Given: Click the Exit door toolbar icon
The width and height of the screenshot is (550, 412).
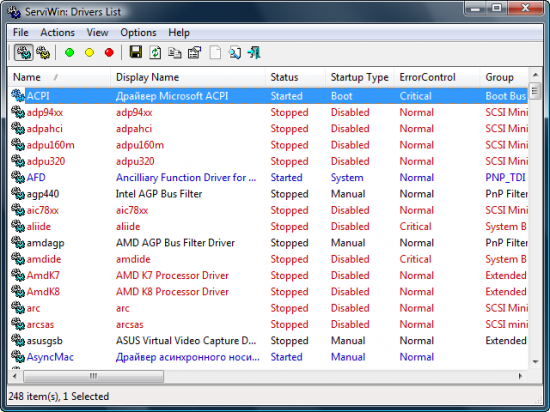Looking at the screenshot, I should tap(254, 53).
